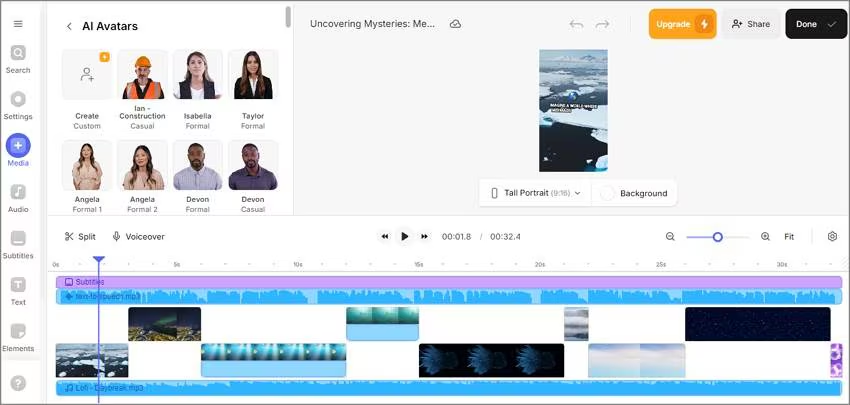Viewport: 850px width, 405px height.
Task: Open Settings in the sidebar
Action: point(18,106)
